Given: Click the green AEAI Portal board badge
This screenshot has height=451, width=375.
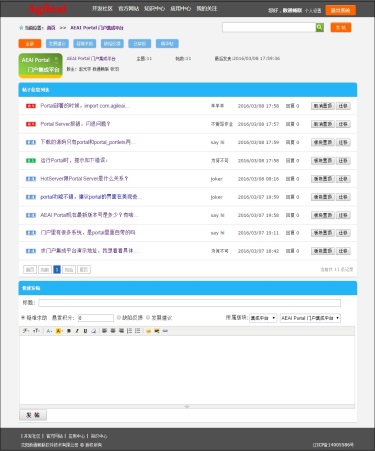Looking at the screenshot, I should click(x=40, y=65).
